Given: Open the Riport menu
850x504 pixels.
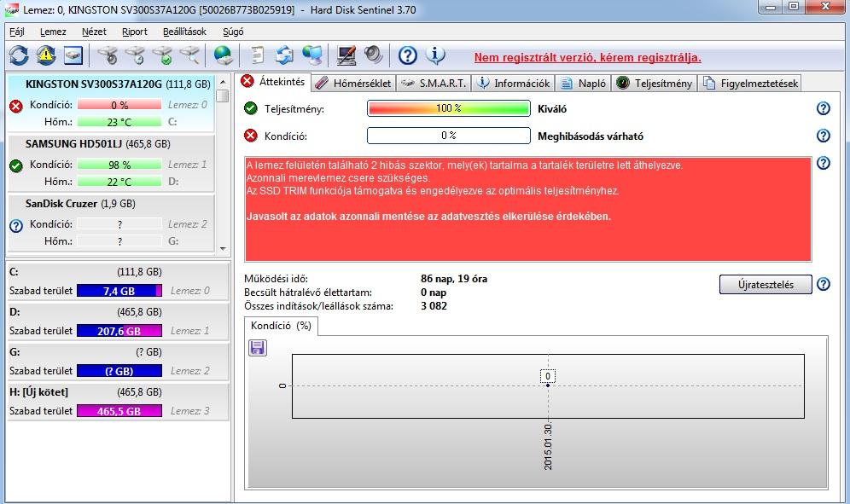Looking at the screenshot, I should (135, 32).
